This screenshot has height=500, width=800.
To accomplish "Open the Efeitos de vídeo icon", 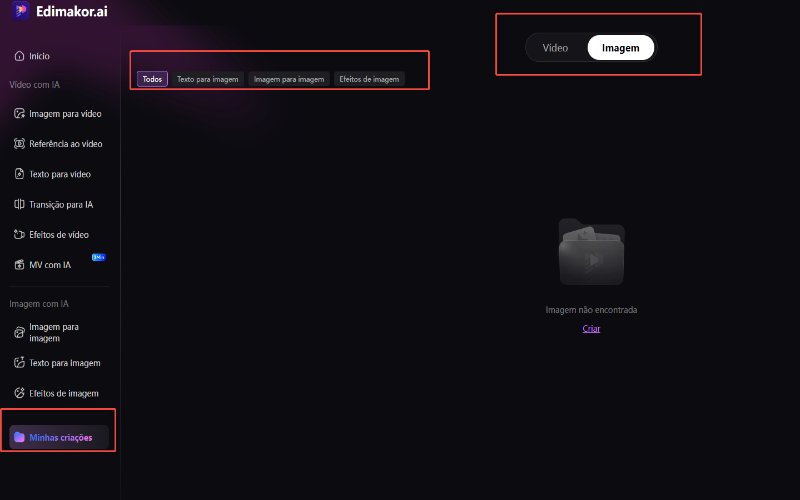I will coord(19,235).
